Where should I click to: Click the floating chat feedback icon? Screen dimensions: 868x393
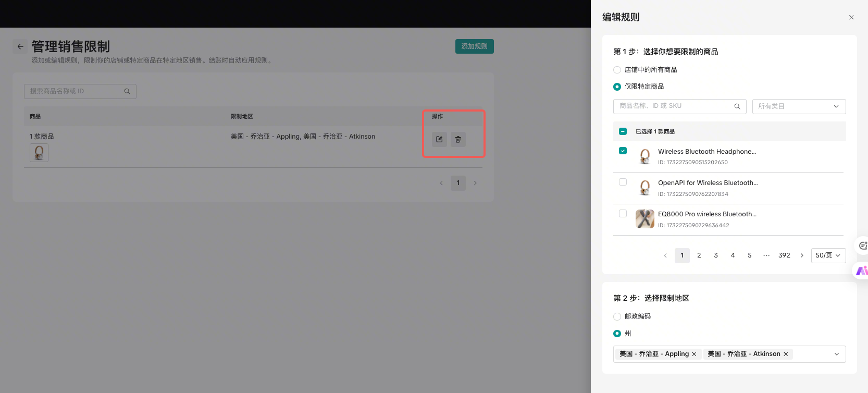(x=862, y=245)
